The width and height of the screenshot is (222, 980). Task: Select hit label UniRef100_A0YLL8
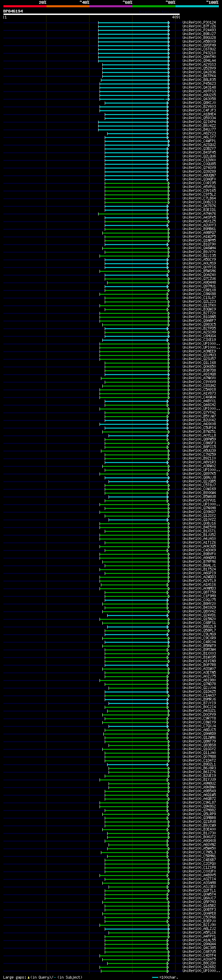click(x=199, y=436)
